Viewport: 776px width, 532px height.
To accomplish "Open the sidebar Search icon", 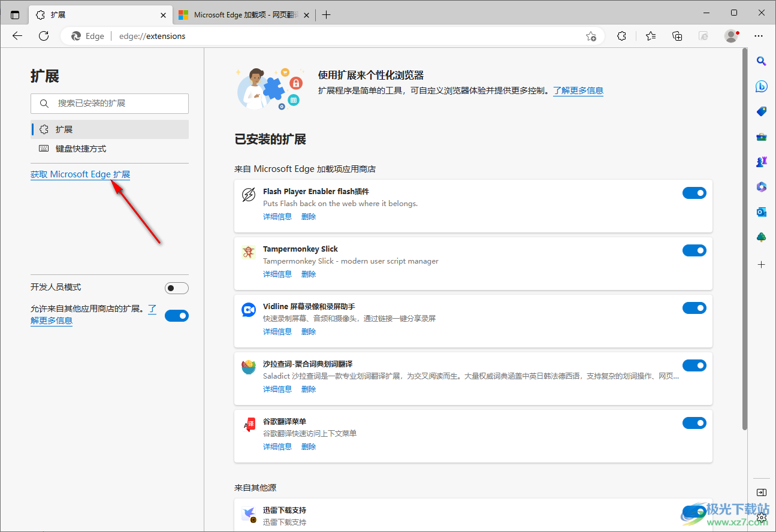I will click(x=762, y=61).
